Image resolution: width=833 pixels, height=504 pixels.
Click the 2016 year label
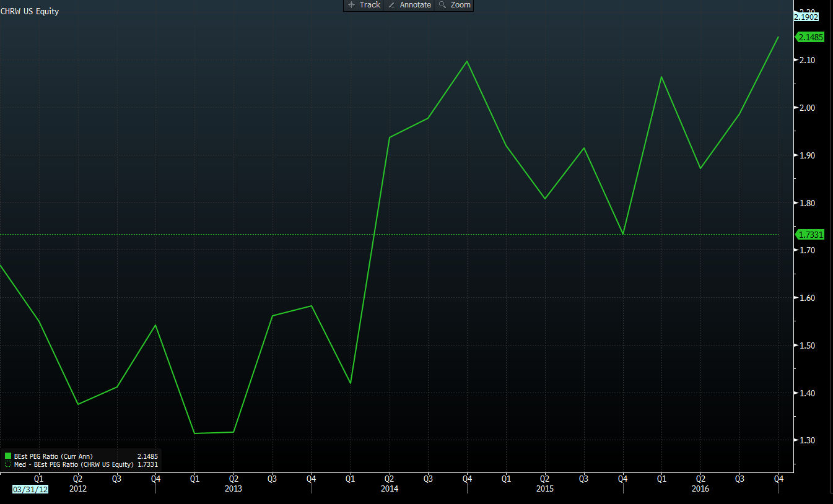700,489
